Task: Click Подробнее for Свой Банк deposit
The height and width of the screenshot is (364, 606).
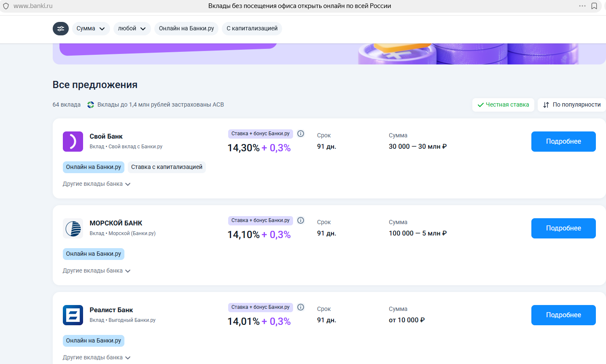Action: coord(563,142)
